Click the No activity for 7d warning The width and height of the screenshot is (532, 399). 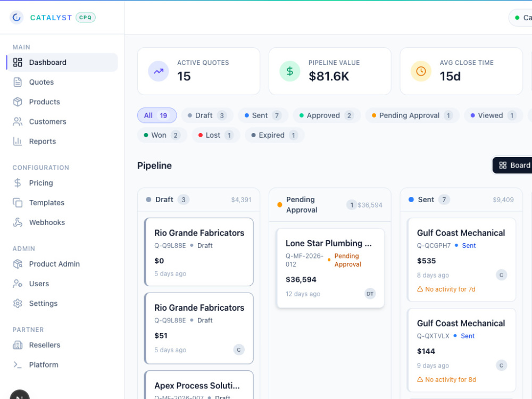click(x=446, y=289)
